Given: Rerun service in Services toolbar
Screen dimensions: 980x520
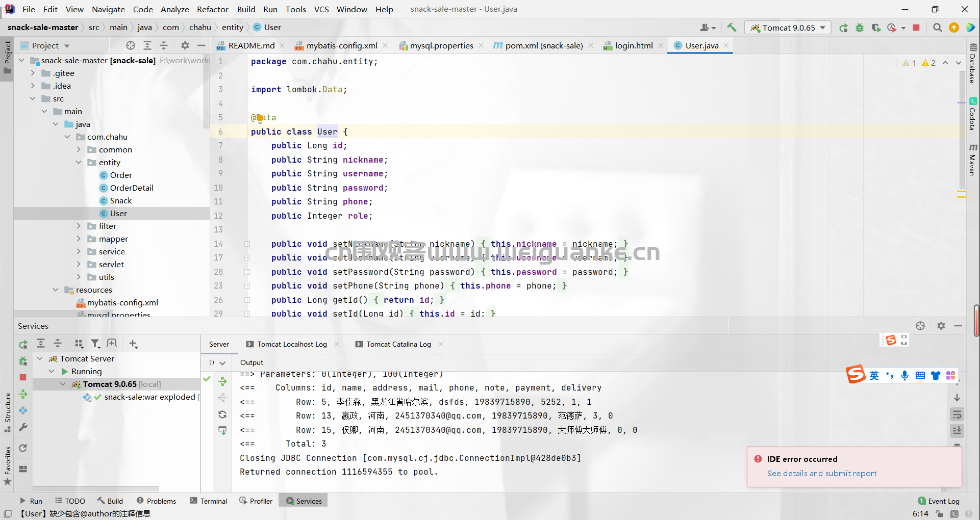Looking at the screenshot, I should coord(23,345).
